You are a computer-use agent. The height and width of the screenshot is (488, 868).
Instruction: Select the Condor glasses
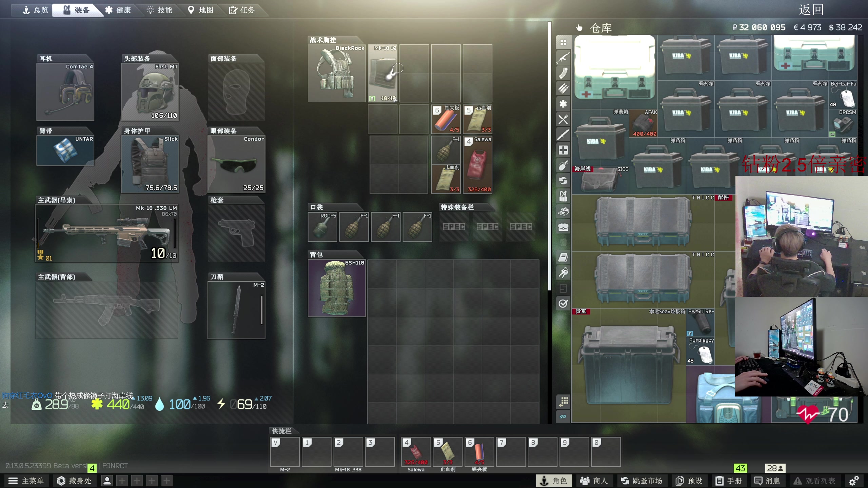[x=236, y=164]
